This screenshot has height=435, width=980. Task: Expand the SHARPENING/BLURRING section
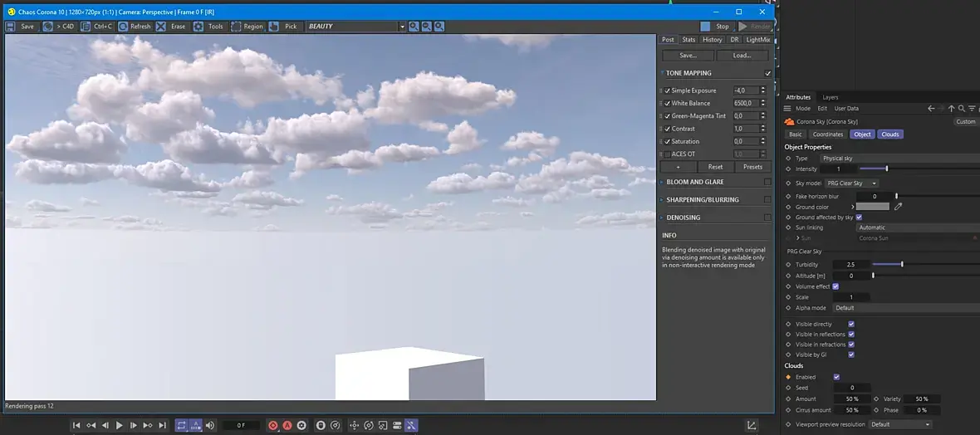pyautogui.click(x=661, y=199)
